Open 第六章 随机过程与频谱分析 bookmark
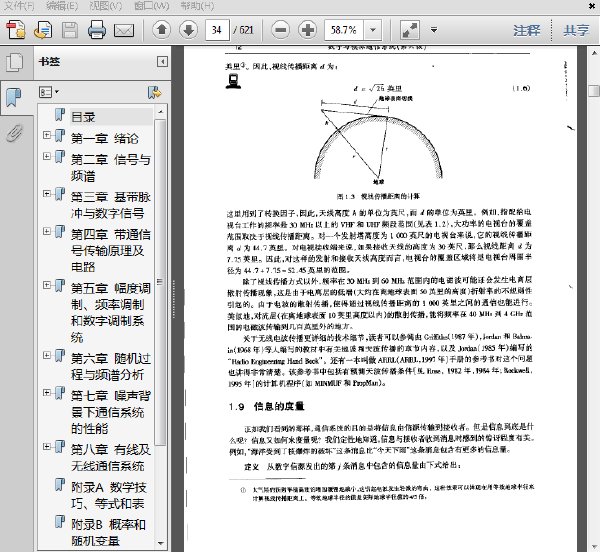 tap(111, 366)
